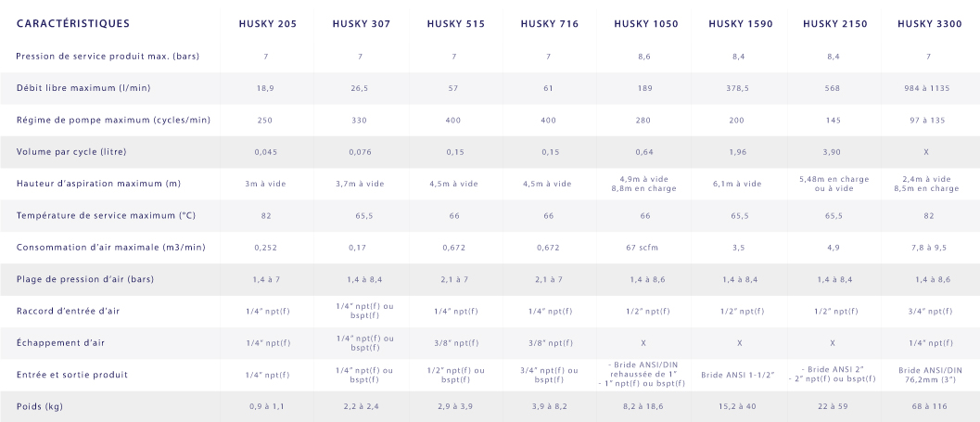Select the Débit libre maximum row label

click(83, 88)
